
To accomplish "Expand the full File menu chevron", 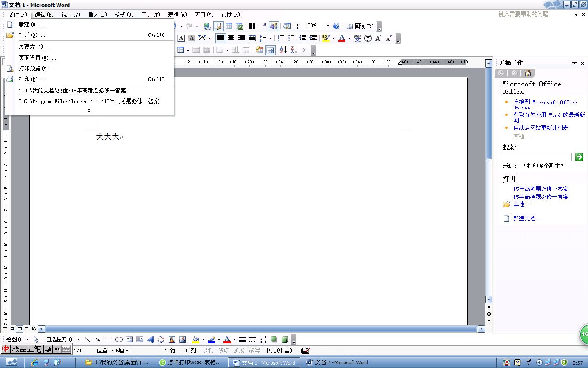I will [x=89, y=110].
